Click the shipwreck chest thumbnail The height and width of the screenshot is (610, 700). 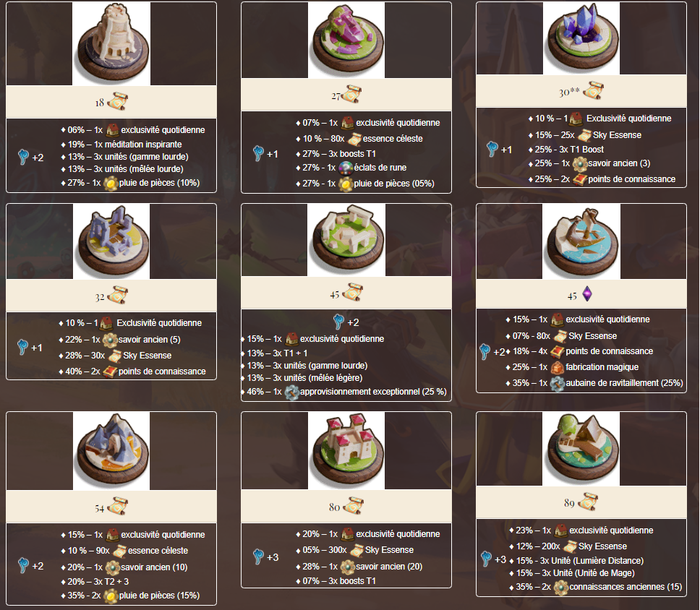(581, 241)
